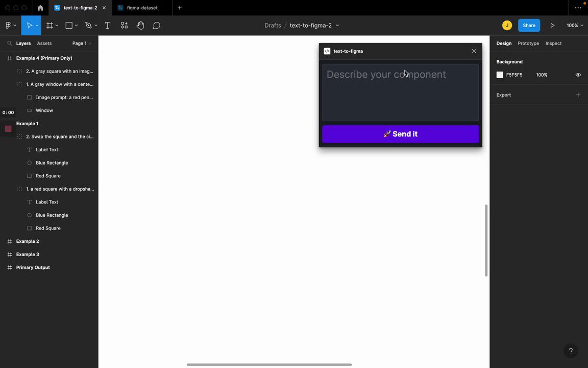Switch to the Layers tab

pos(23,43)
